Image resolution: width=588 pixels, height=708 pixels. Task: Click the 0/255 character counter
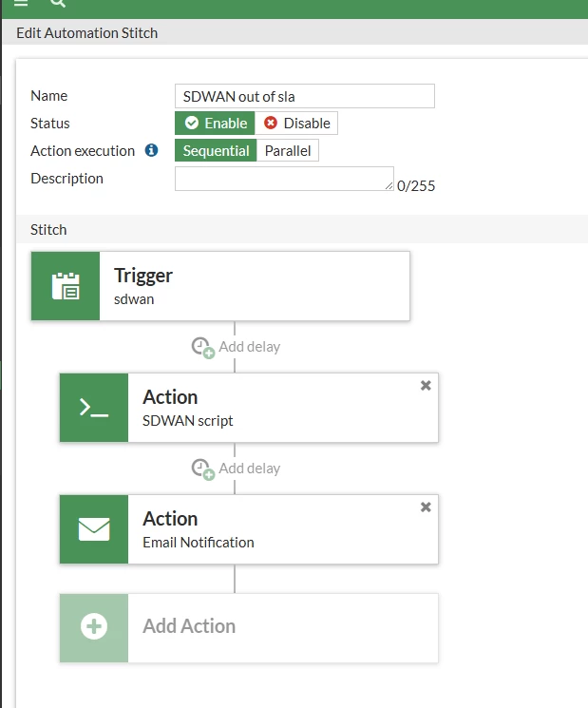tap(416, 186)
